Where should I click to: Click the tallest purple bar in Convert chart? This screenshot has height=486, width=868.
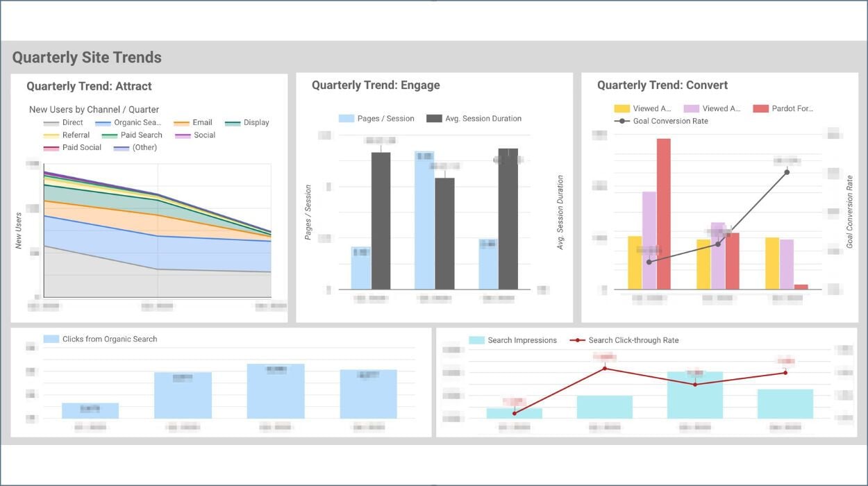[x=649, y=240]
